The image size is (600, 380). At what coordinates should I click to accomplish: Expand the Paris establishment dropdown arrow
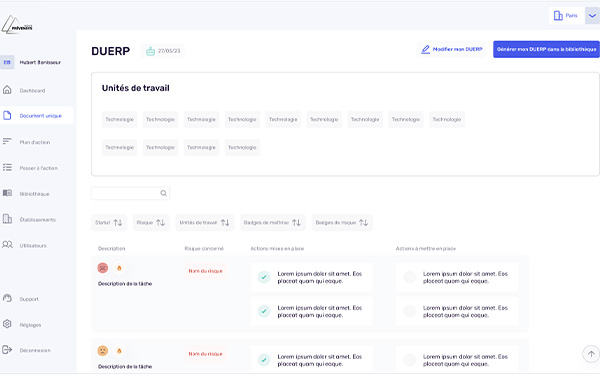coord(592,16)
